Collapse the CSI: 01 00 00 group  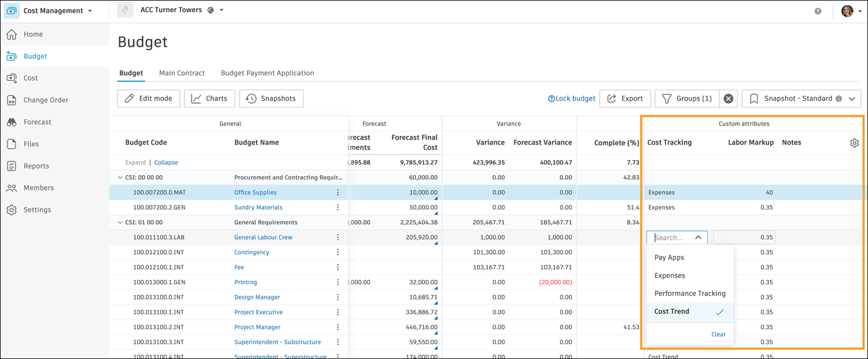(x=120, y=222)
